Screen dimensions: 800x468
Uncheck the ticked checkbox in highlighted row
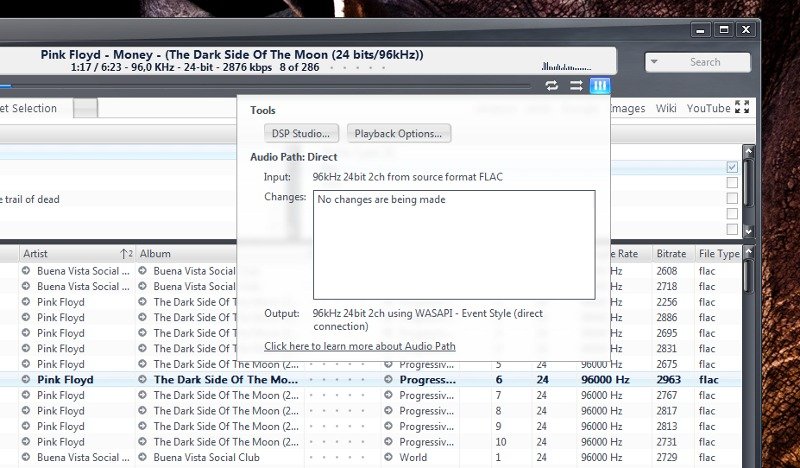click(732, 167)
